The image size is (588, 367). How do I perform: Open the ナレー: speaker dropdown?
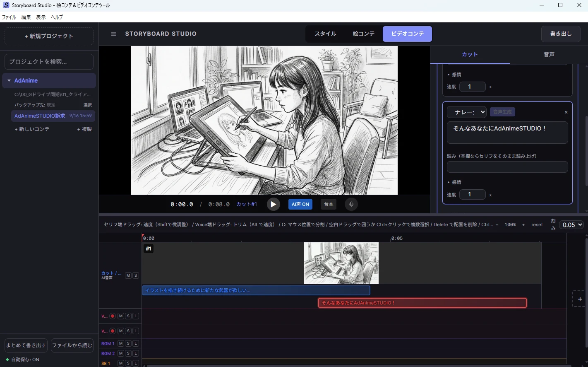click(x=467, y=112)
